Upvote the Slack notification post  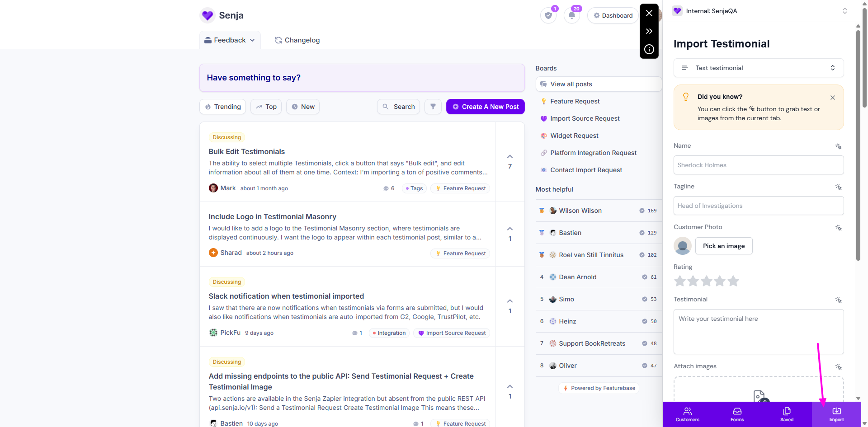[510, 301]
